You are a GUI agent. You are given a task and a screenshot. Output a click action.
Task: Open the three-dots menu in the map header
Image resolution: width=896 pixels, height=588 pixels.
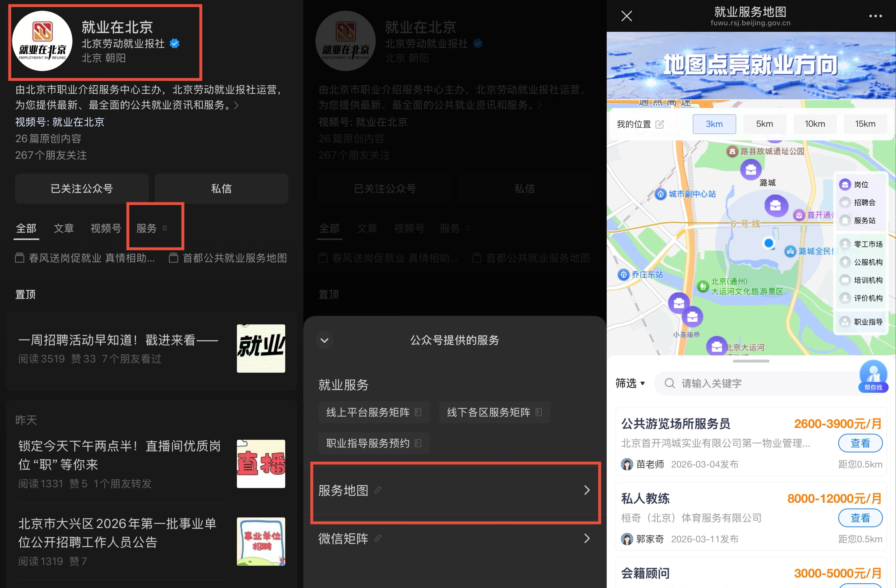pos(875,16)
